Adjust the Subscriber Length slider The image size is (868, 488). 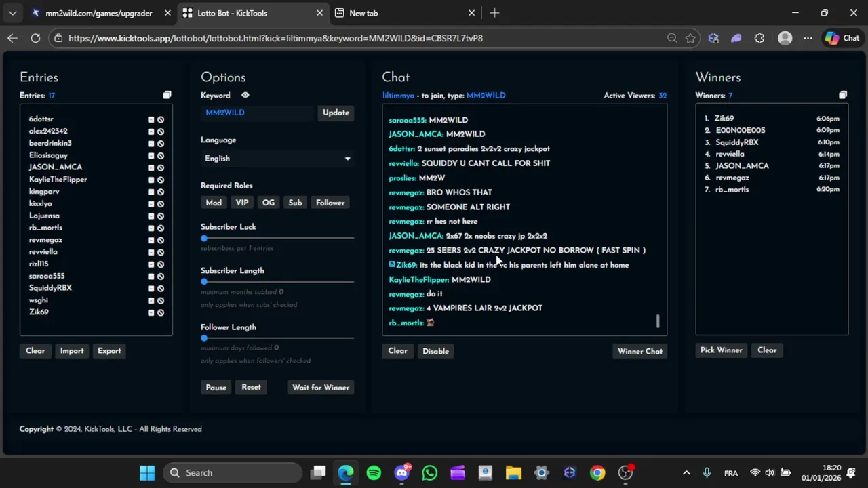coord(204,281)
